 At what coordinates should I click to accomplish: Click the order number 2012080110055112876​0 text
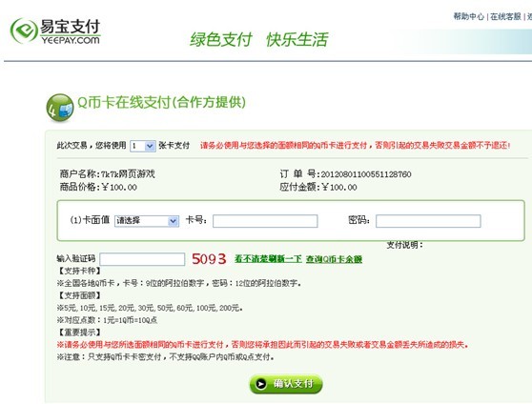366,174
